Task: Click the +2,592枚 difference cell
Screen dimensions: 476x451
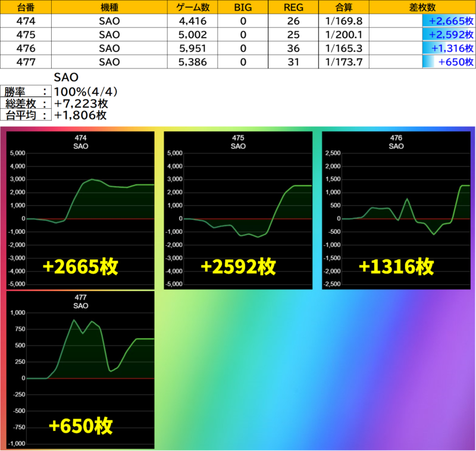Action: 422,35
